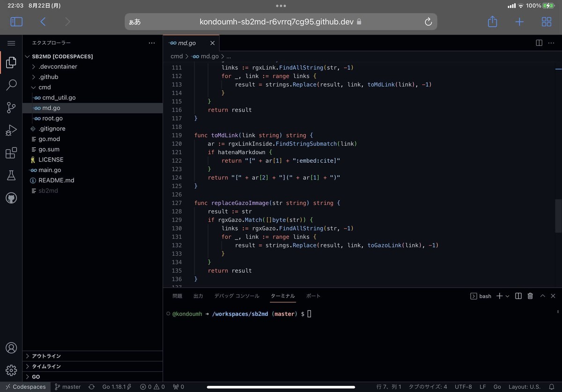This screenshot has height=392, width=562.
Task: Open the GitHub view icon
Action: point(11,198)
